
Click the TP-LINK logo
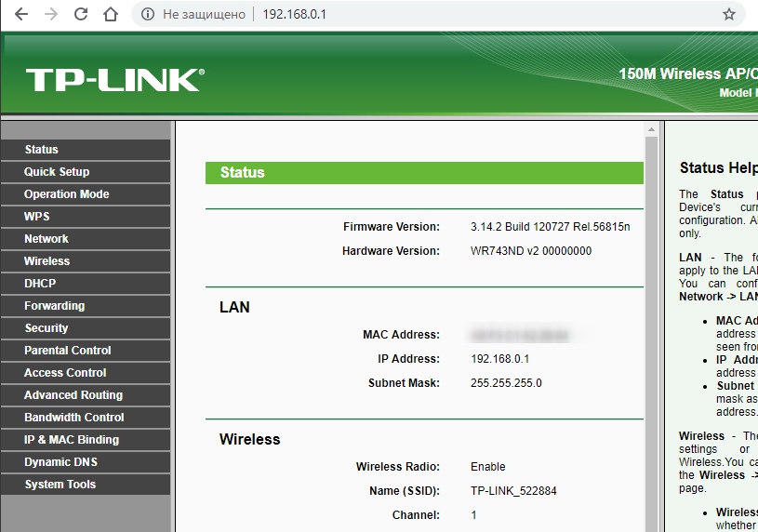click(115, 80)
